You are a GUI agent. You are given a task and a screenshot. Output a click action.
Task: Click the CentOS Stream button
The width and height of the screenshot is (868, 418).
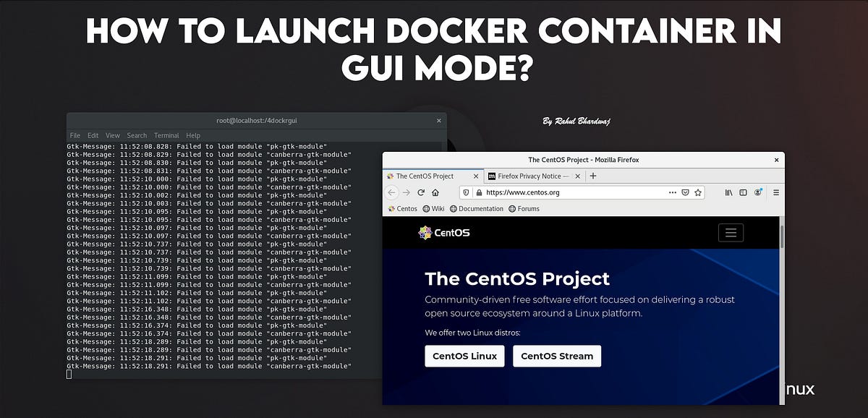(557, 356)
